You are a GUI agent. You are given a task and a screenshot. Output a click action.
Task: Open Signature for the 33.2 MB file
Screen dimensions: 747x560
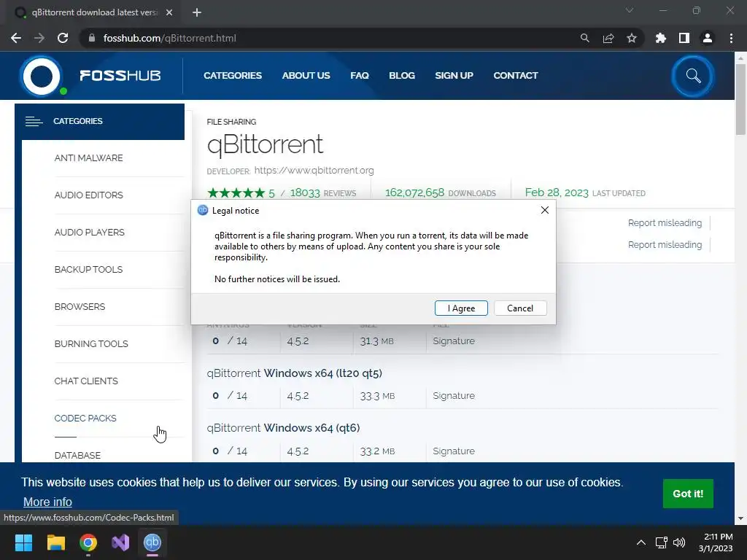pos(454,451)
